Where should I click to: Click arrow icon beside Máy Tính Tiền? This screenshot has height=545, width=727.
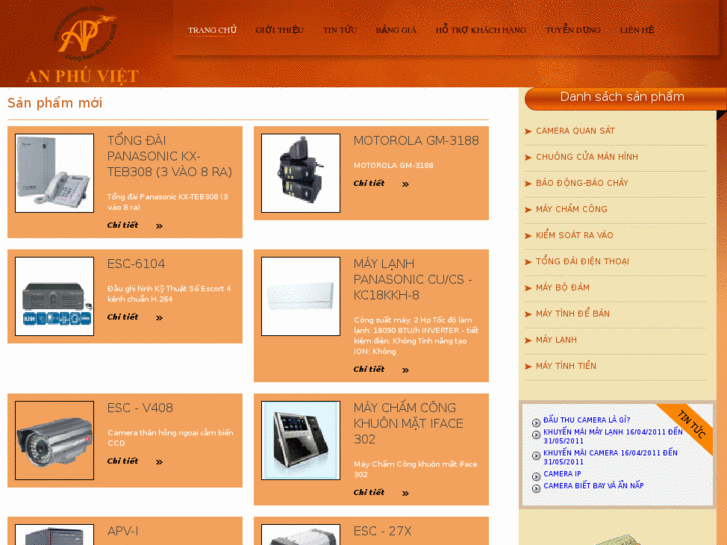[x=528, y=366]
